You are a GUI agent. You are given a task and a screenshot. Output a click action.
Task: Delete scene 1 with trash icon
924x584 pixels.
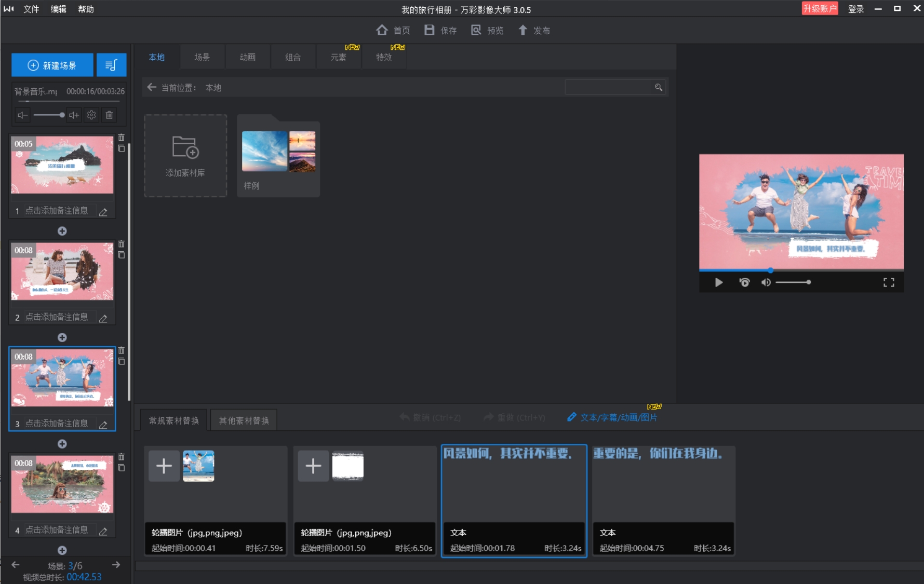pos(121,138)
